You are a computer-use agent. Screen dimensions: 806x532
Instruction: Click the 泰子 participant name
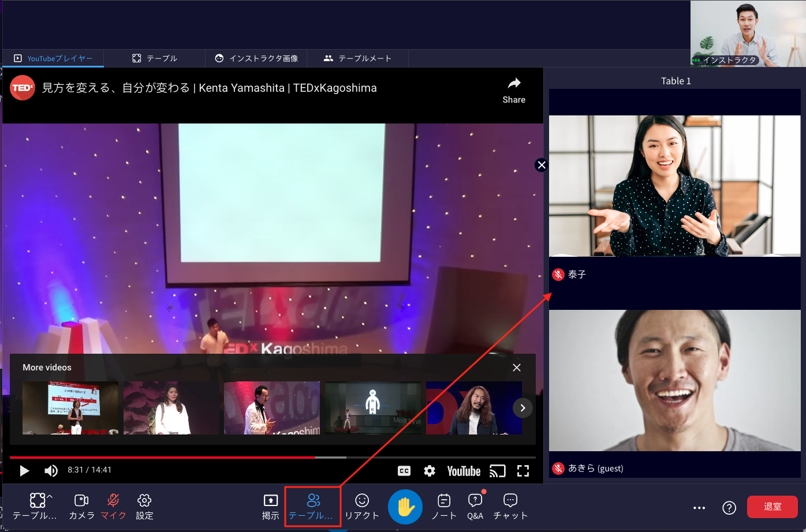tap(577, 275)
